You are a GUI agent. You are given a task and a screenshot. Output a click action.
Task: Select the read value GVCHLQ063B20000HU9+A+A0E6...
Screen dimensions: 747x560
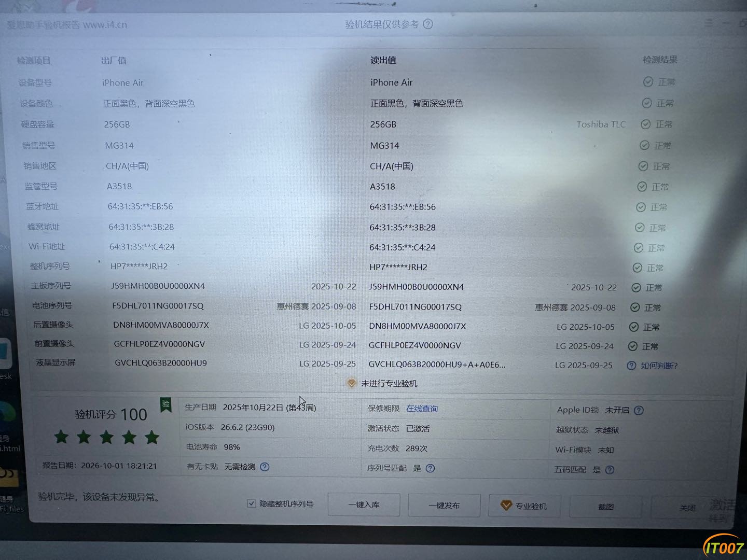pyautogui.click(x=437, y=365)
